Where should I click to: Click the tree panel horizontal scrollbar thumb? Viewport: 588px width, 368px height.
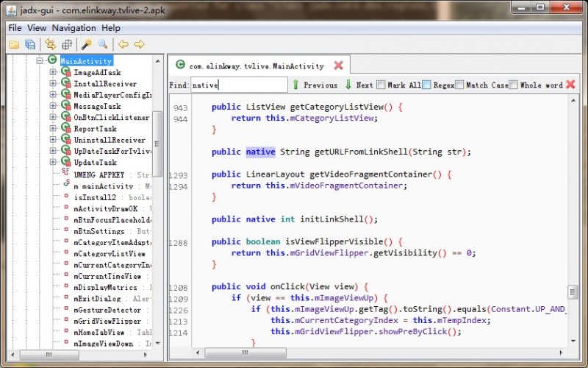49,355
